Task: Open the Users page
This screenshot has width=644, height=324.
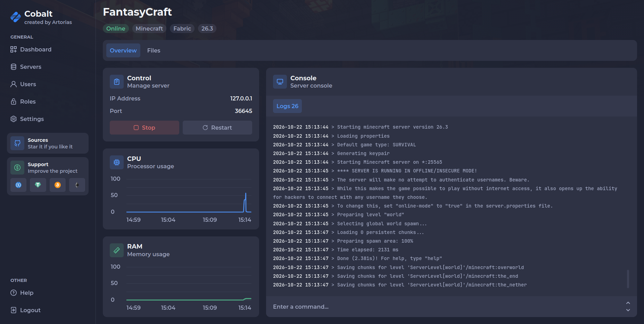Action: point(23,84)
